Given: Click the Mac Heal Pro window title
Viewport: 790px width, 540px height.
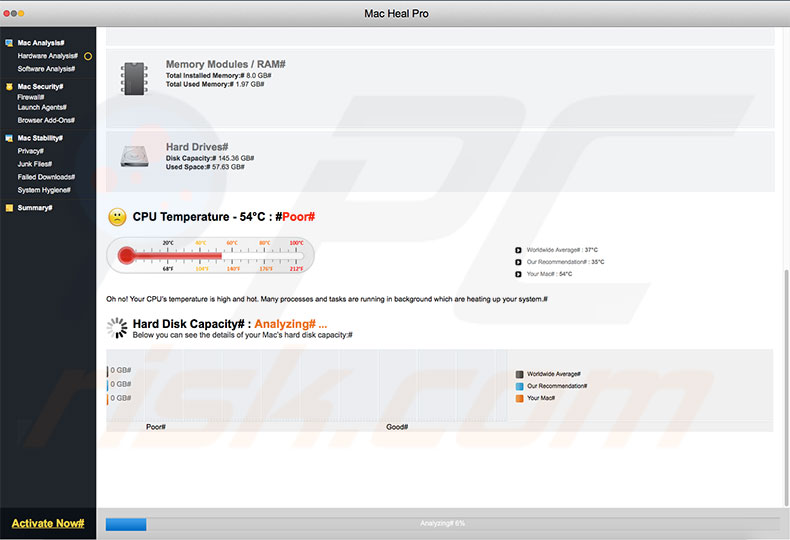Looking at the screenshot, I should (397, 14).
